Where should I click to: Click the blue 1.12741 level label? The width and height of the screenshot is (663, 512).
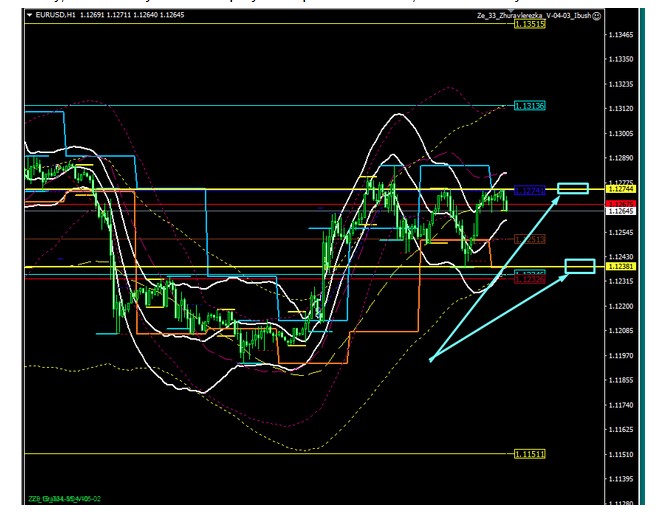pyautogui.click(x=528, y=189)
